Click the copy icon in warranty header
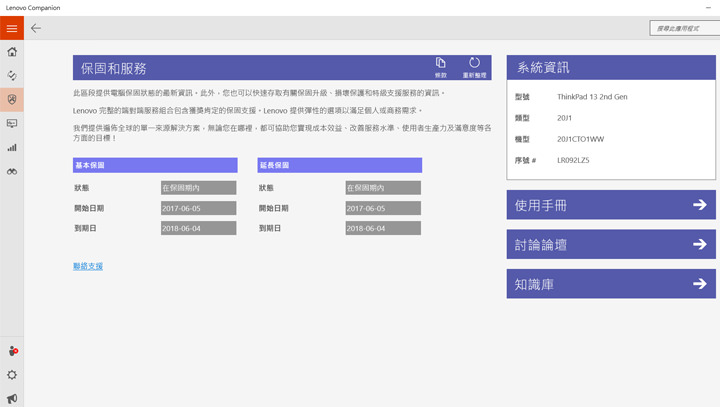This screenshot has height=407, width=720. [x=441, y=66]
